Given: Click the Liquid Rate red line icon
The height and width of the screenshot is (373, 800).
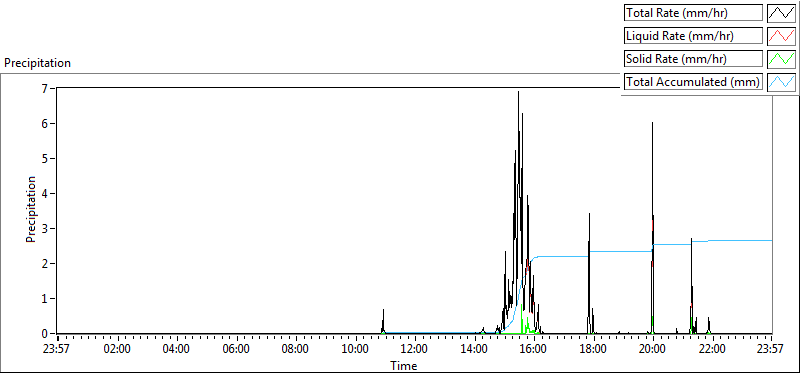Looking at the screenshot, I should point(781,36).
